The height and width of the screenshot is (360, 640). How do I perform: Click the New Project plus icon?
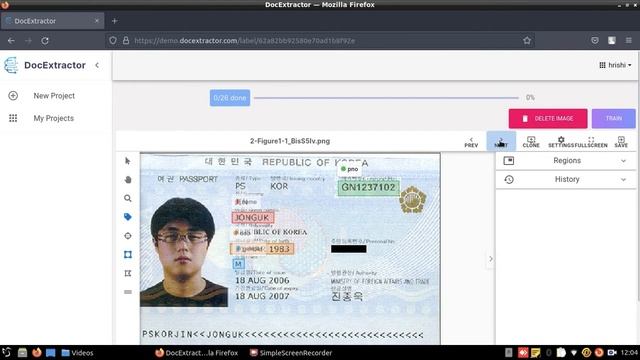13,96
